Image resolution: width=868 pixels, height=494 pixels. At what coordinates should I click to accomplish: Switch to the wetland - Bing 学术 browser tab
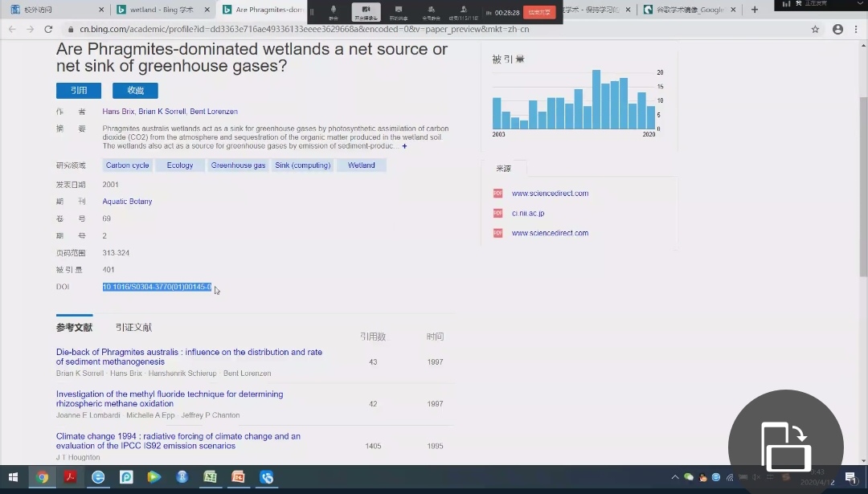161,10
